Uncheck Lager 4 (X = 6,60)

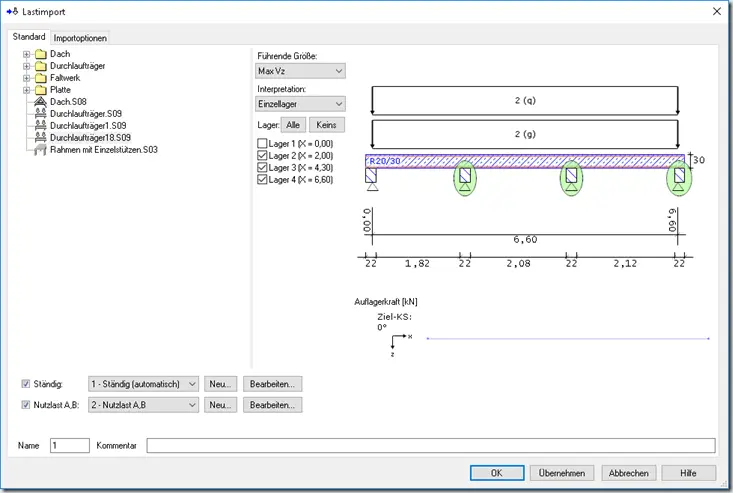[x=262, y=179]
